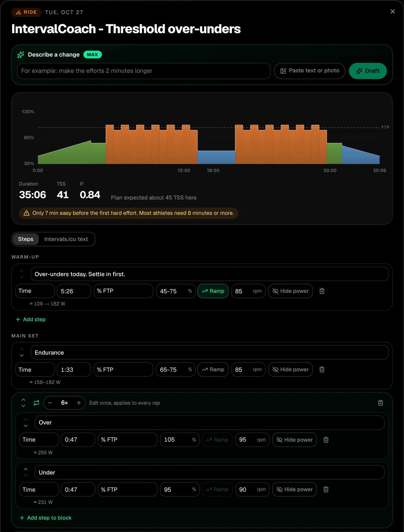Viewport: 404px width, 532px height.
Task: Toggle Ramp on the warm-up step
Action: point(213,291)
